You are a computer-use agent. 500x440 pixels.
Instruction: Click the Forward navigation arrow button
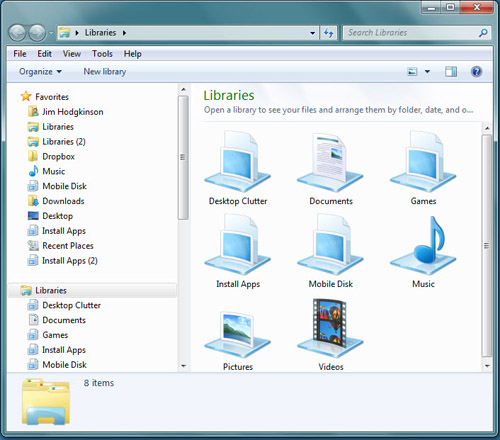click(37, 33)
